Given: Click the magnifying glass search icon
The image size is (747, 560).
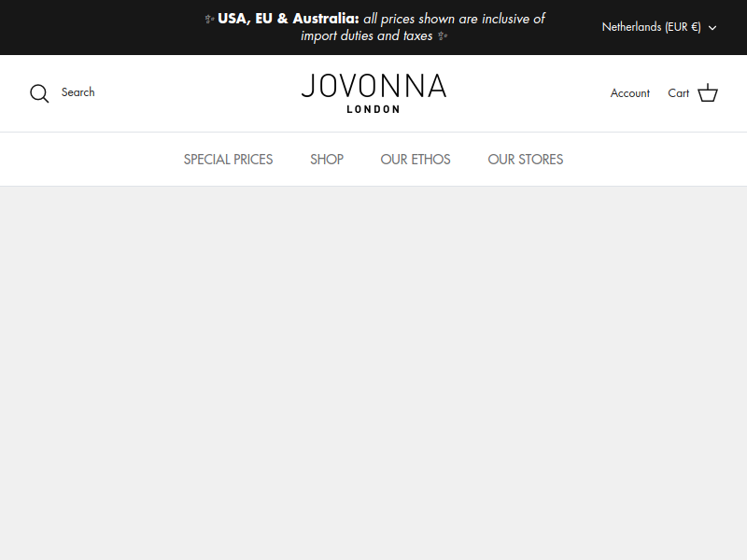Looking at the screenshot, I should (x=39, y=93).
